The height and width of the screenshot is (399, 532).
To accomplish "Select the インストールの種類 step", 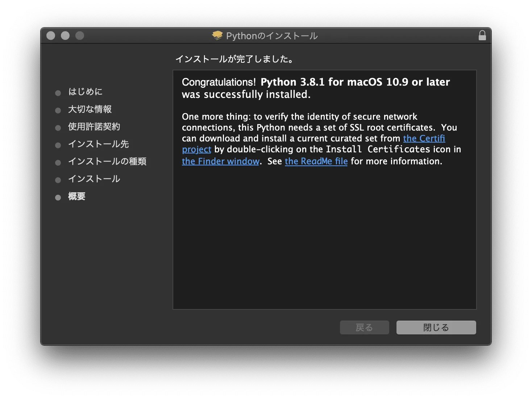I will click(107, 161).
